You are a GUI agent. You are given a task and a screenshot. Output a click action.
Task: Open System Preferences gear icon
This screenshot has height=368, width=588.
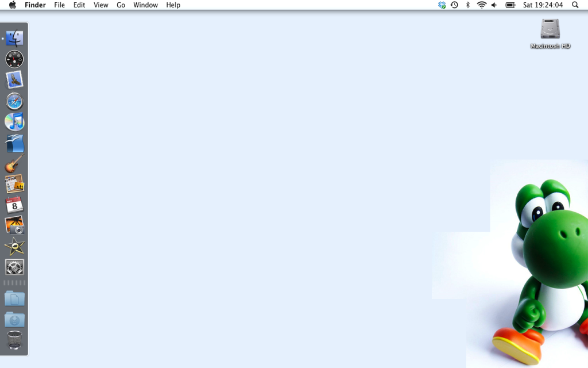(x=14, y=267)
